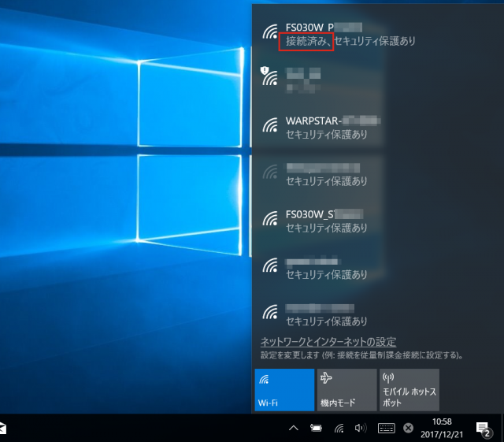Expand hidden system tray icons chevron
The image size is (504, 442).
point(293,429)
